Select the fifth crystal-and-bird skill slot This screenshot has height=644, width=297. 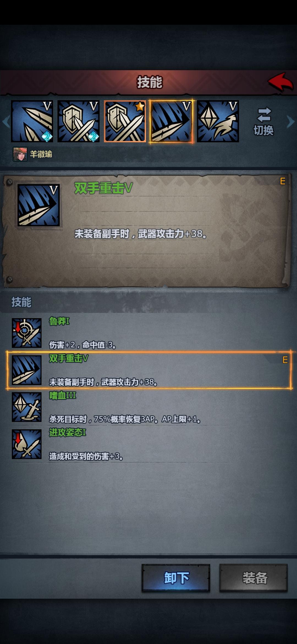pos(218,121)
